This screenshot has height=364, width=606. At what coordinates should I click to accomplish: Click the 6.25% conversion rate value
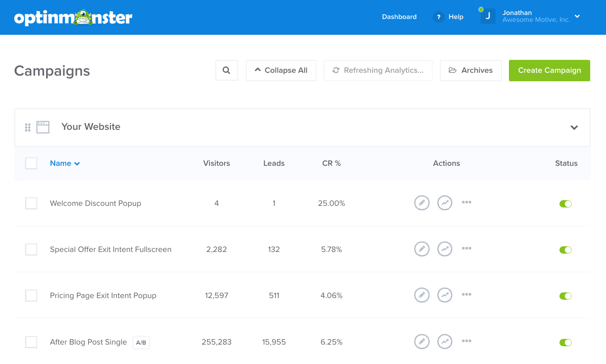coord(331,342)
